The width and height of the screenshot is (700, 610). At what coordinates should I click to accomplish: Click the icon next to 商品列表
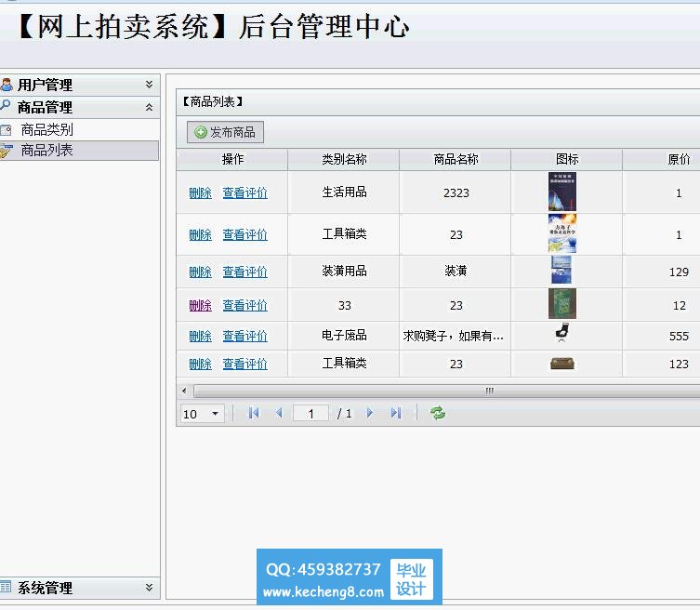6,151
